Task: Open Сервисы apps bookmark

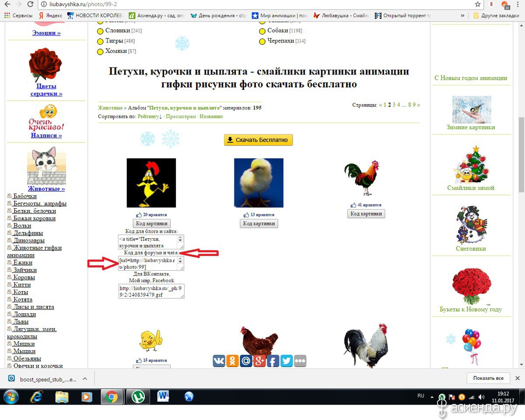Action: (18, 15)
